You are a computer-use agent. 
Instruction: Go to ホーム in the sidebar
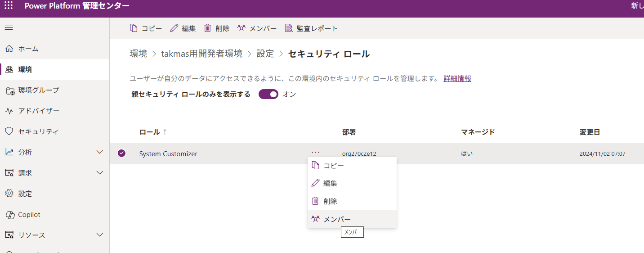(54, 49)
